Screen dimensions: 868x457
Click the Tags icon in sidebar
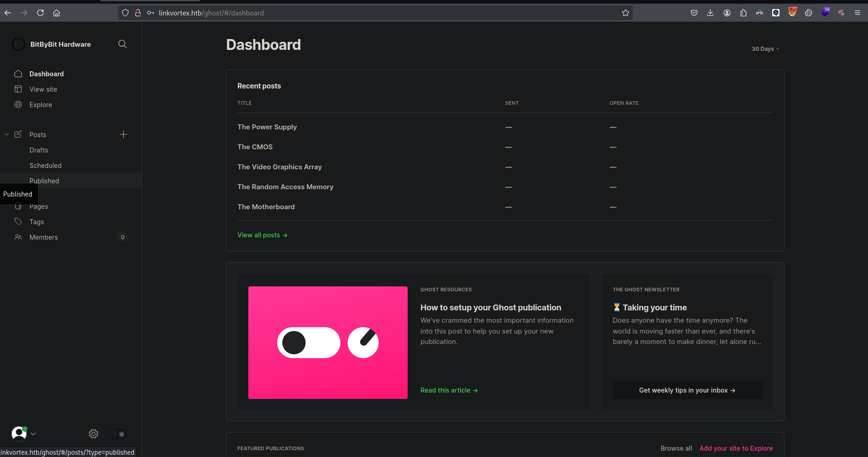[18, 221]
